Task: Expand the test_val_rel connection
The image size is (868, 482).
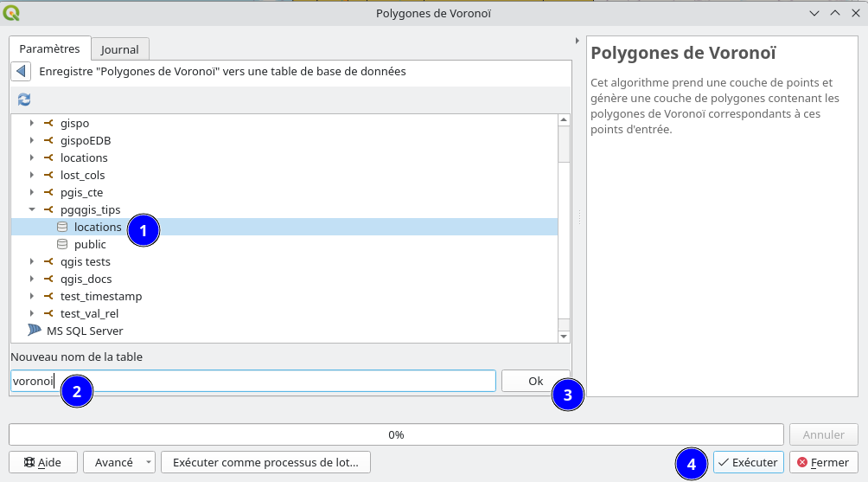Action: tap(31, 313)
